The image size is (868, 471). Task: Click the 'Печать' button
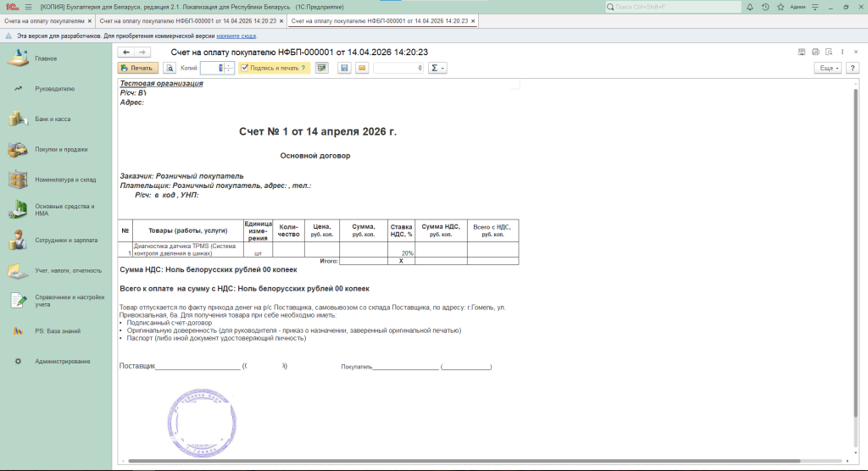click(136, 68)
